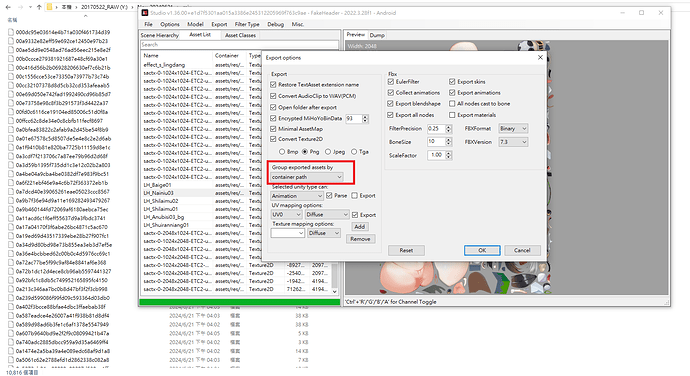Image resolution: width=690 pixels, height=376 pixels.
Task: Click the OK button
Action: click(x=482, y=250)
